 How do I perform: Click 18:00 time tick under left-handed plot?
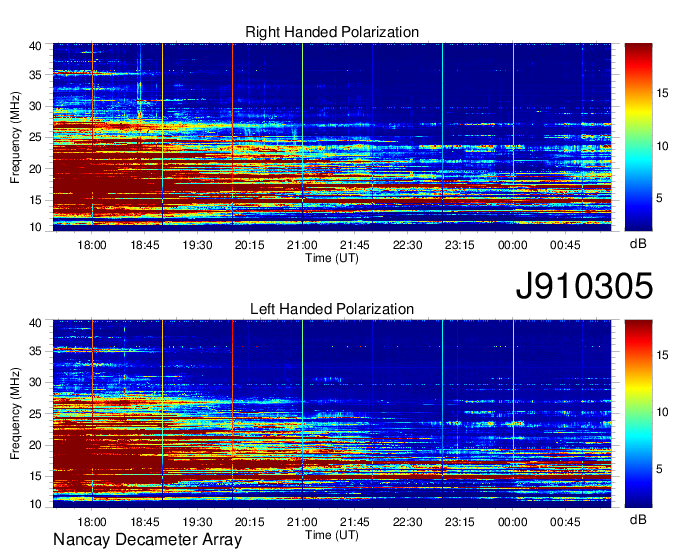(x=92, y=522)
